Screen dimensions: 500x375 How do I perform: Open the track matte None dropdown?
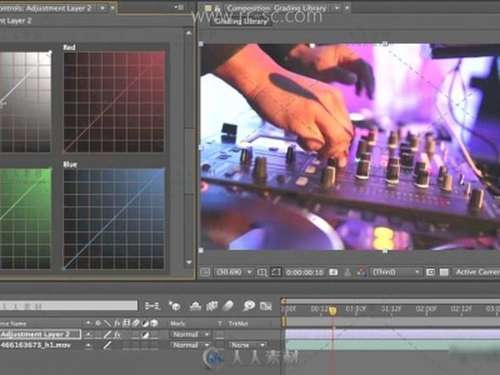[248, 345]
